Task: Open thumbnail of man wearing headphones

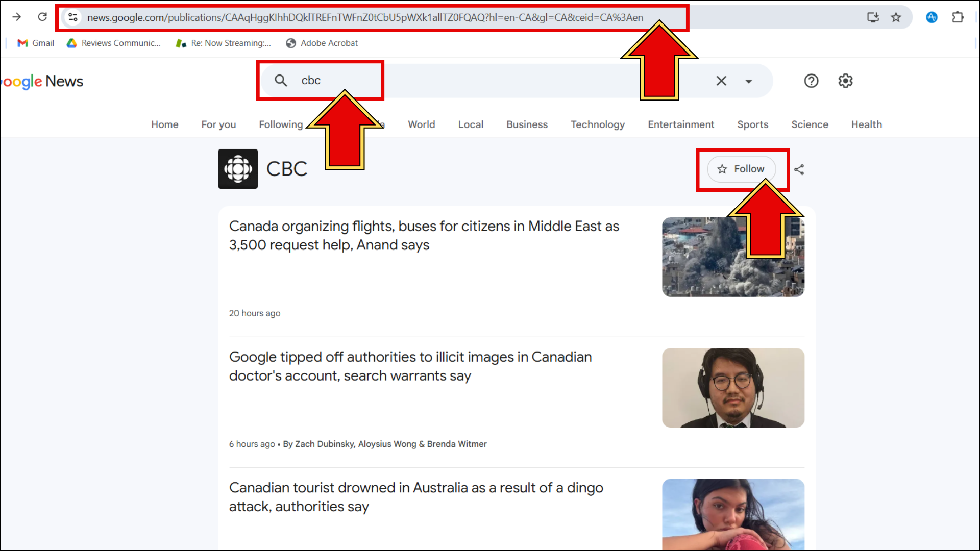Action: 733,388
